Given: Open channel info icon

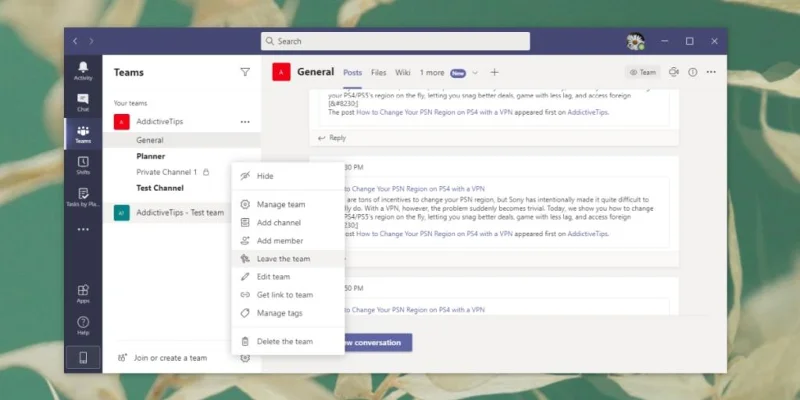Looking at the screenshot, I should (692, 72).
